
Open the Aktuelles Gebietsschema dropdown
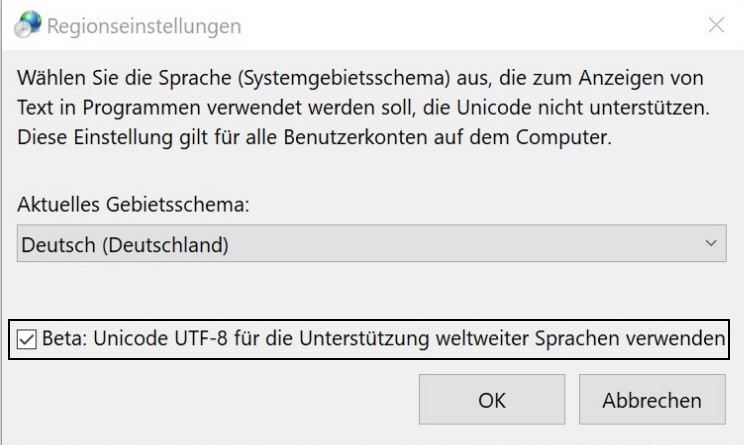371,243
